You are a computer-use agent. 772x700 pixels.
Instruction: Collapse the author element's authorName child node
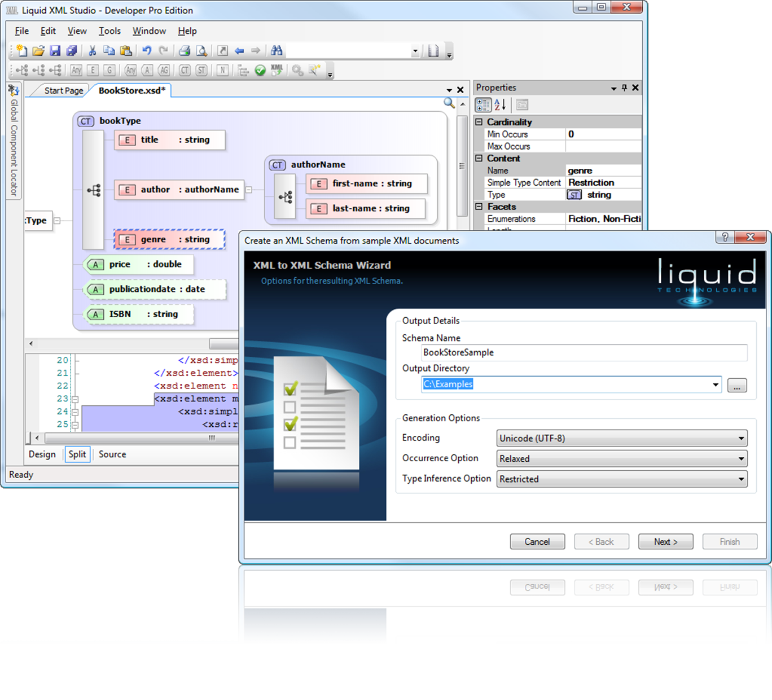(248, 190)
